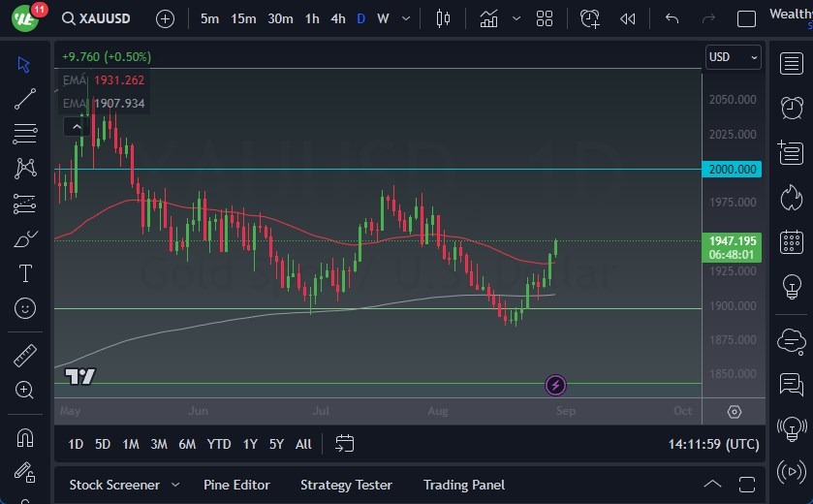
Task: Select the 4h timeframe
Action: tap(337, 18)
